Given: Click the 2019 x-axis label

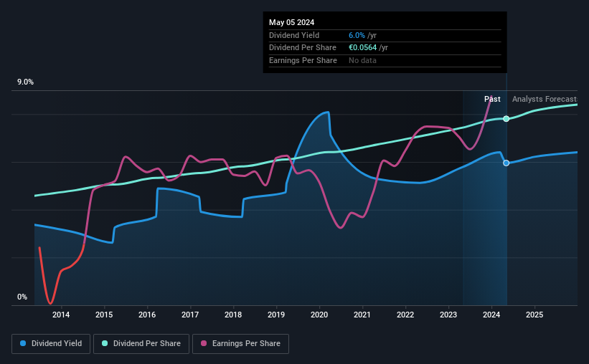Looking at the screenshot, I should 276,315.
